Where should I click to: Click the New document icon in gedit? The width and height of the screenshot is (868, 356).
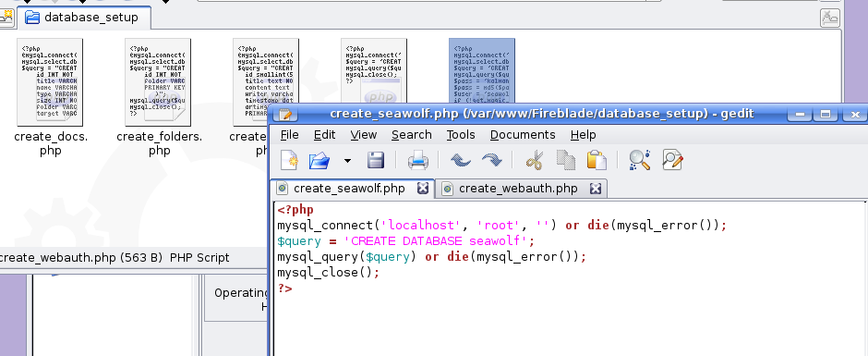(x=290, y=161)
